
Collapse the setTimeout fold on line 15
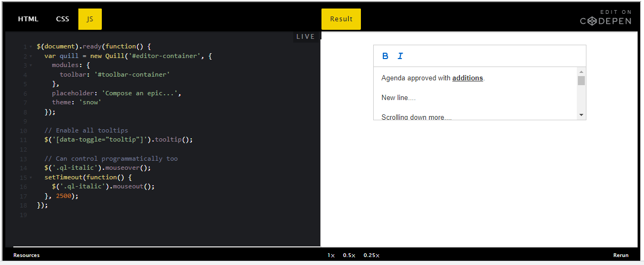tap(31, 177)
